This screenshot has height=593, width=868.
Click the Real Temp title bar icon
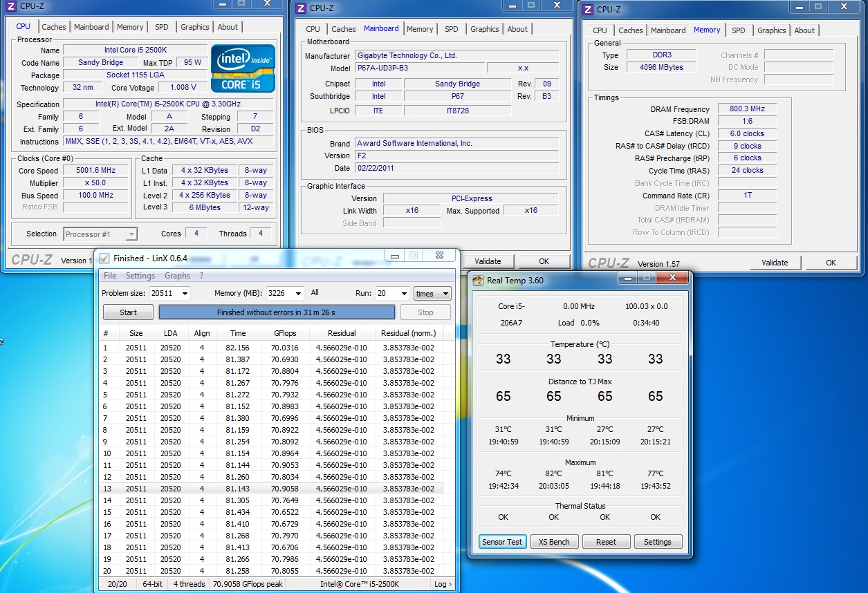[478, 280]
